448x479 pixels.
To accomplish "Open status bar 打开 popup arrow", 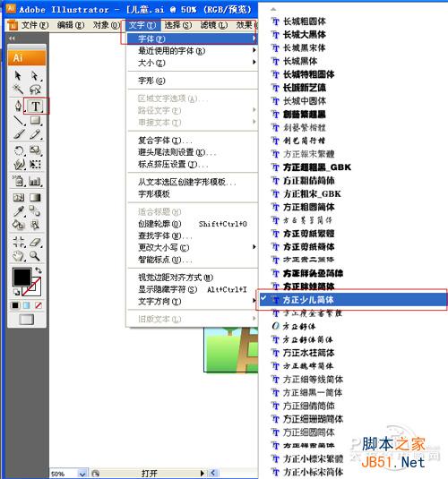I will pos(202,474).
